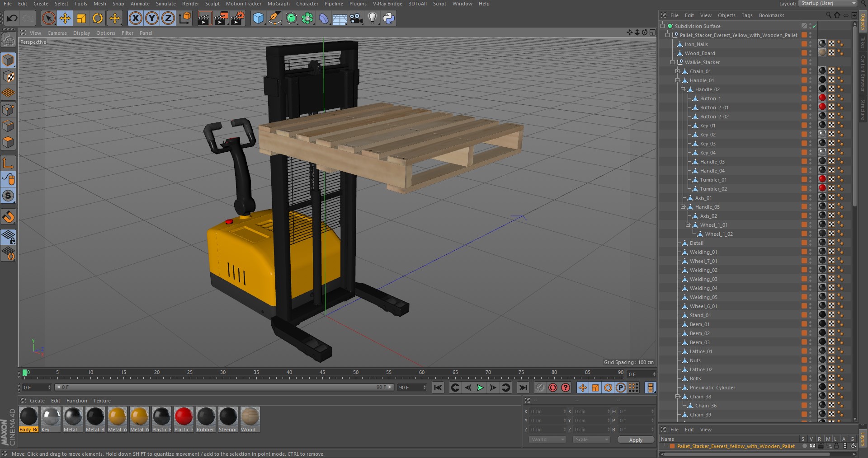Select the Wood material swatch
Image resolution: width=868 pixels, height=458 pixels.
click(250, 419)
